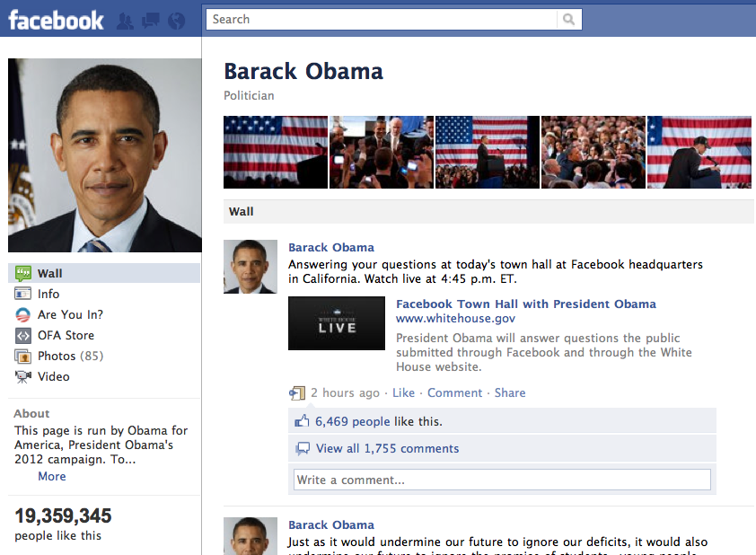Go to the OFA Store section
This screenshot has width=756, height=555.
coord(66,335)
